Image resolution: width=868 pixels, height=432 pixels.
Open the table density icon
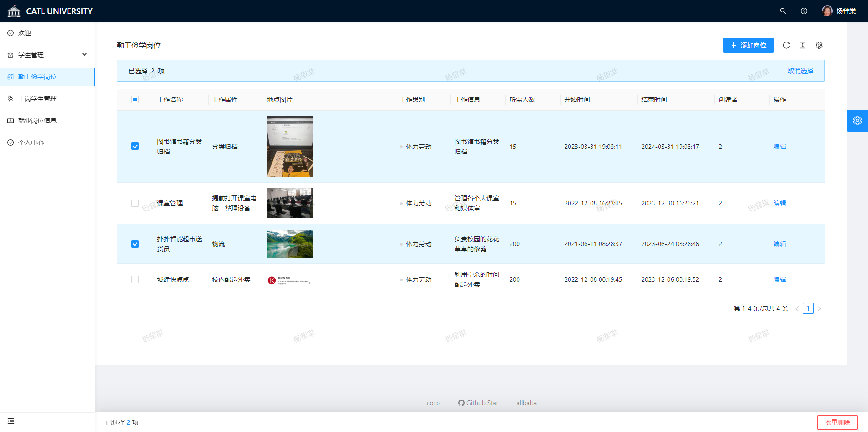[803, 45]
